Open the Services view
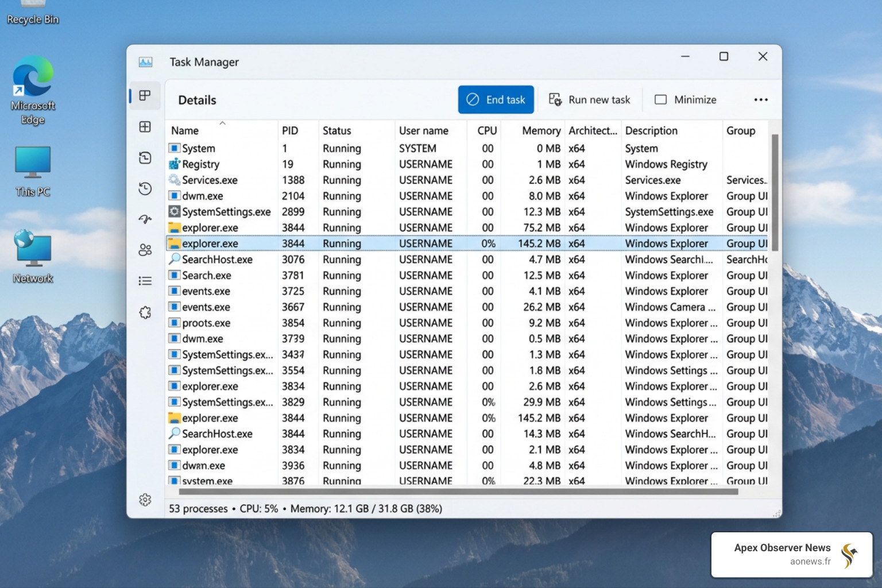Image resolution: width=882 pixels, height=588 pixels. (145, 312)
